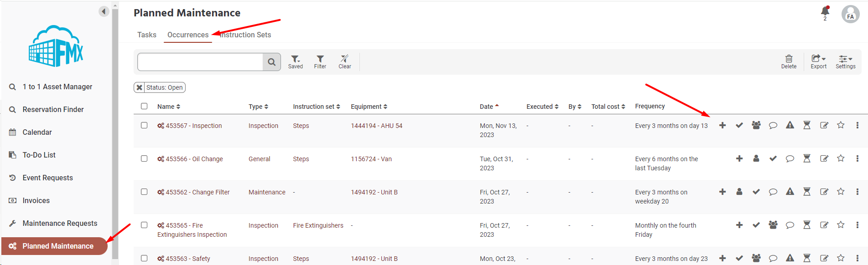
Task: Check the box for 453565 Fire Extinguishers Inspection
Action: [x=144, y=225]
